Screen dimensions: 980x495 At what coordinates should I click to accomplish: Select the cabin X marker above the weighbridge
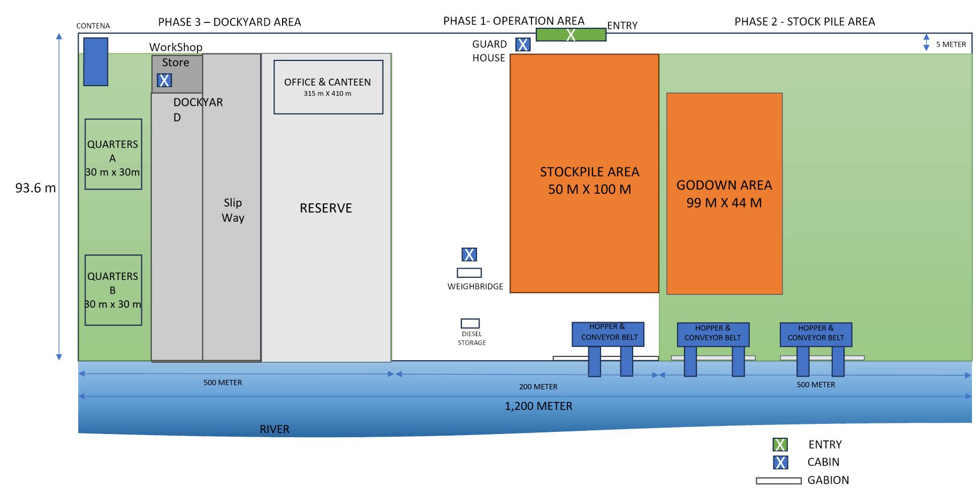coord(469,255)
